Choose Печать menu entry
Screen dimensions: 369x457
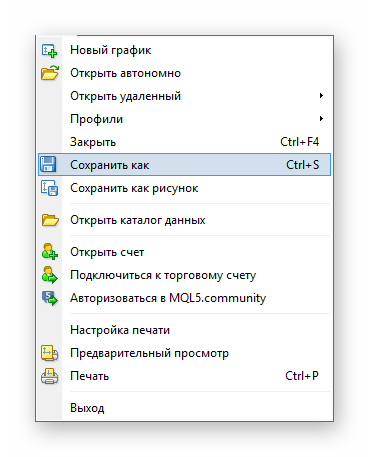[x=184, y=376]
